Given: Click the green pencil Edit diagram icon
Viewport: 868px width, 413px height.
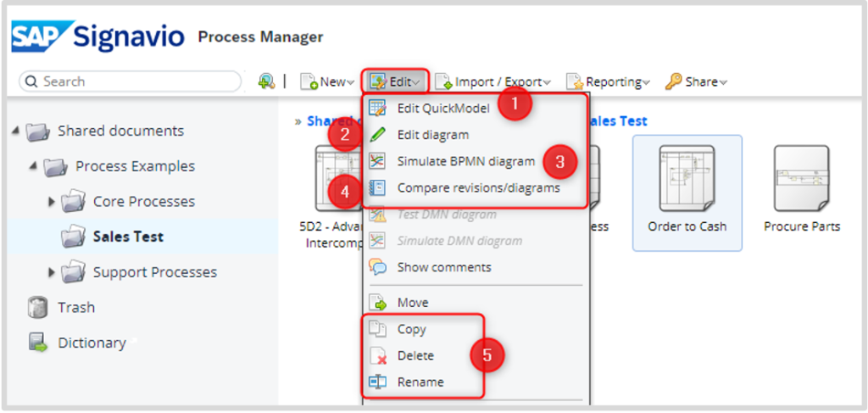Looking at the screenshot, I should click(x=377, y=135).
